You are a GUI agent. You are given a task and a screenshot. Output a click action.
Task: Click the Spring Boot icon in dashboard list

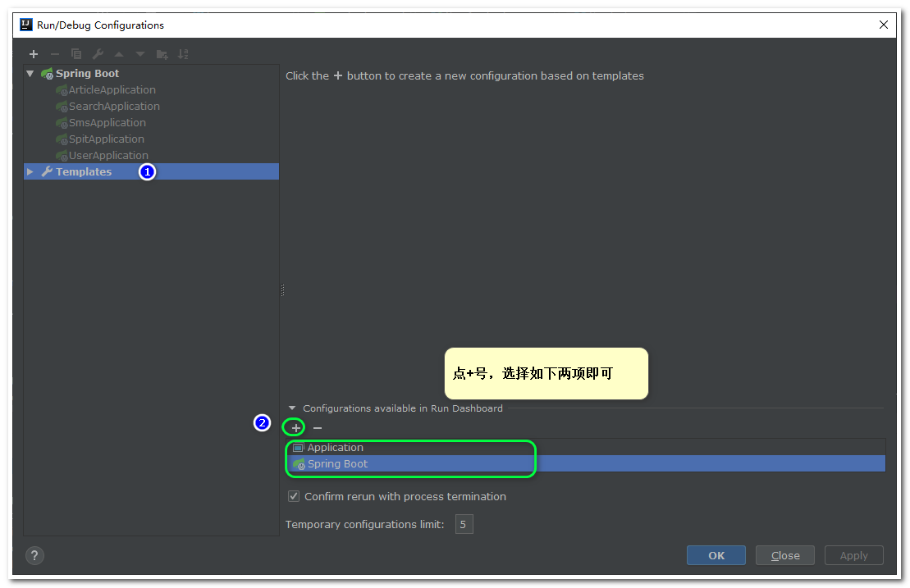click(299, 464)
